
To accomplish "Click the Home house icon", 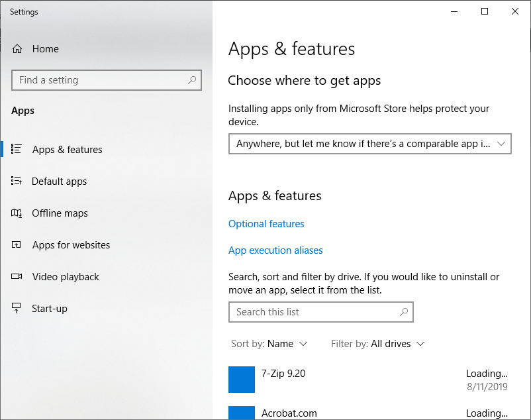I will point(17,49).
